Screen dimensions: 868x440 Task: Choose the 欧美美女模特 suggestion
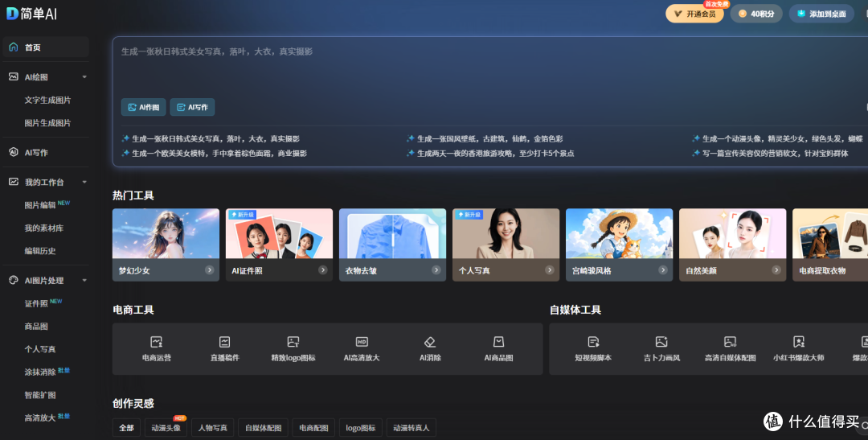215,153
